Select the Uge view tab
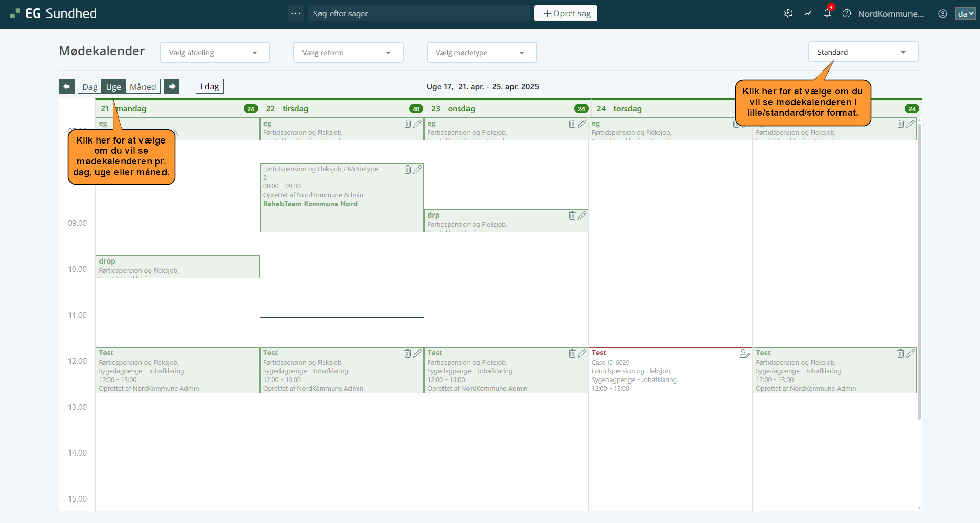The height and width of the screenshot is (523, 980). coord(113,87)
